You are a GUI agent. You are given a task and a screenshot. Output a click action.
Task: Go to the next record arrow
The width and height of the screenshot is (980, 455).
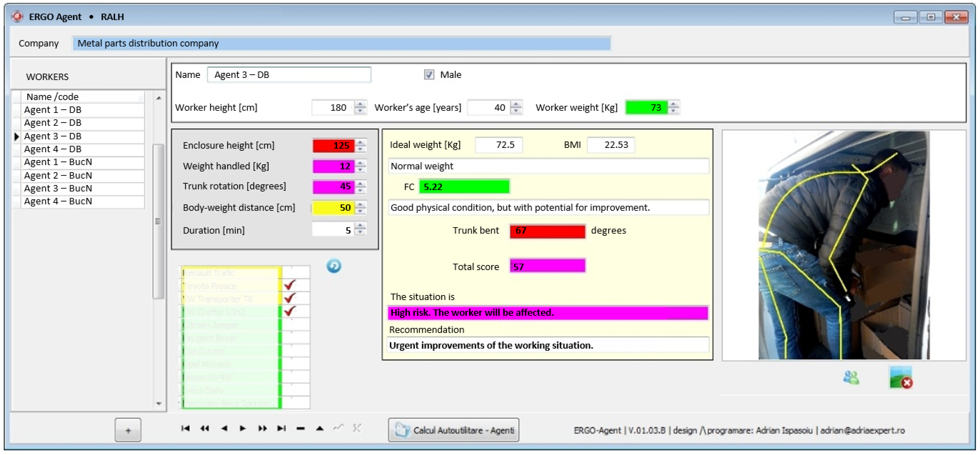(243, 428)
